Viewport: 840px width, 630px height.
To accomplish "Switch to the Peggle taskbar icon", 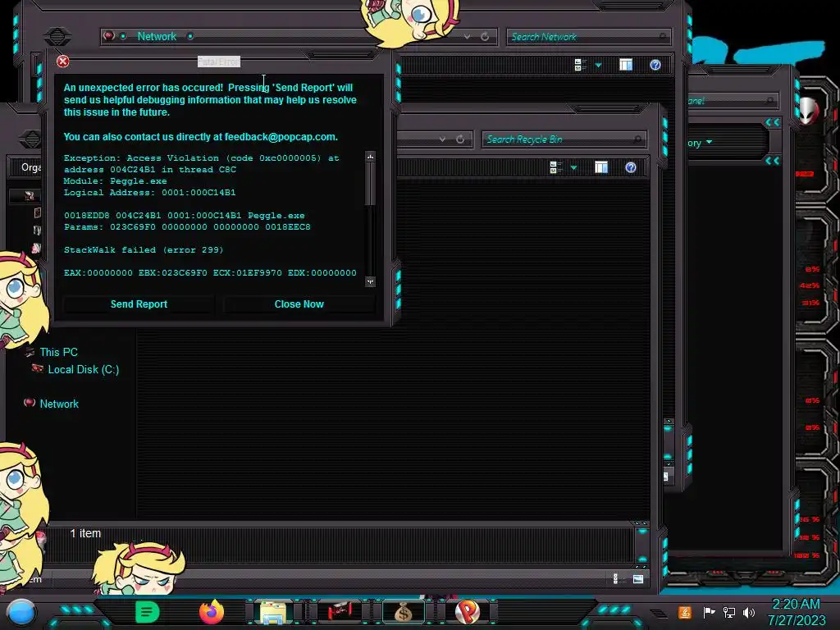I will [x=467, y=612].
